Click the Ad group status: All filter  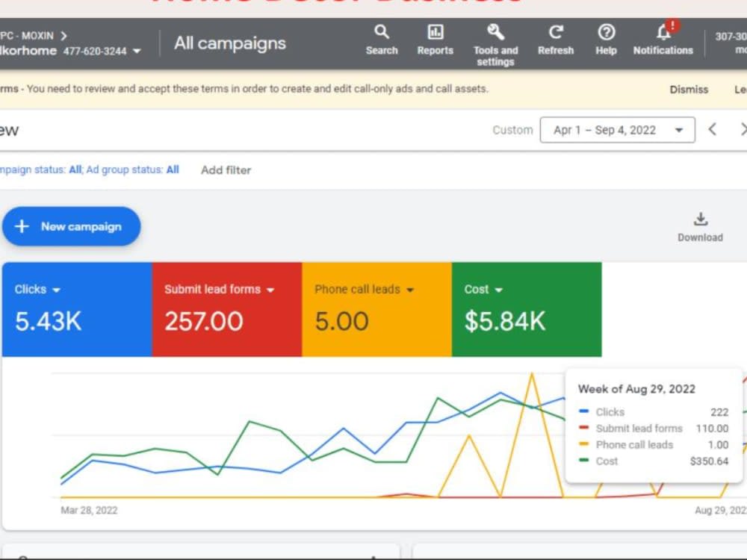click(x=132, y=169)
